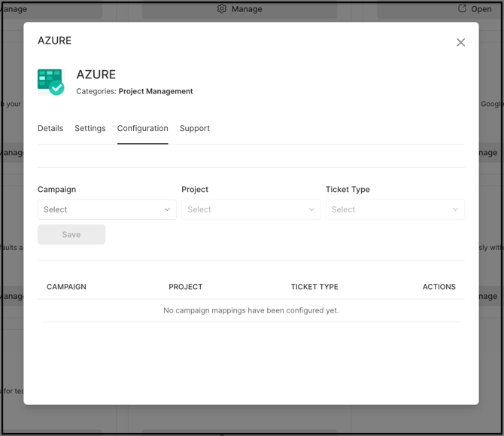The width and height of the screenshot is (504, 436).
Task: Click the ACTIONS column header
Action: (x=439, y=287)
